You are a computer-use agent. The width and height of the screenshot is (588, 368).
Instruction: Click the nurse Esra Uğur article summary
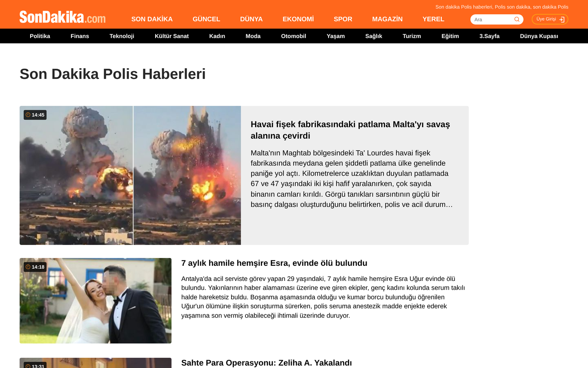pos(323,297)
